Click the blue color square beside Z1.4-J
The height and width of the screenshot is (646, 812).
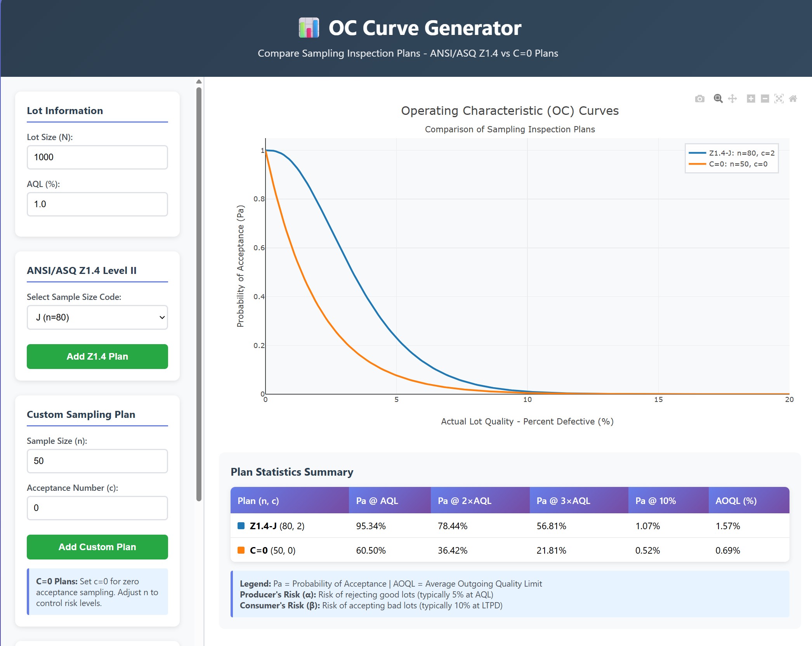[241, 526]
